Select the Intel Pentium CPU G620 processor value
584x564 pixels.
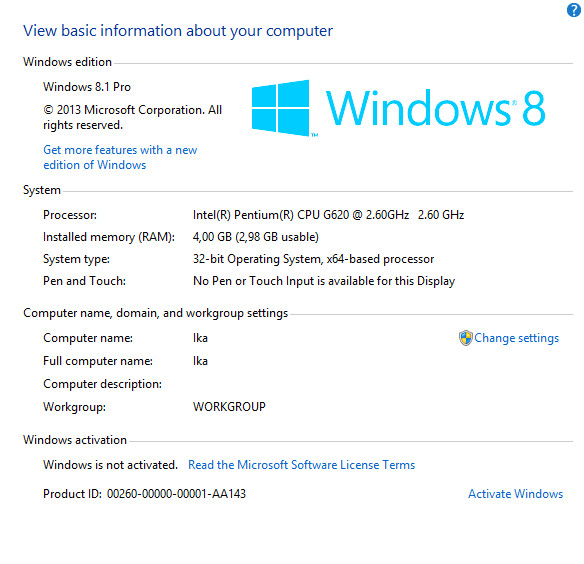coord(328,215)
